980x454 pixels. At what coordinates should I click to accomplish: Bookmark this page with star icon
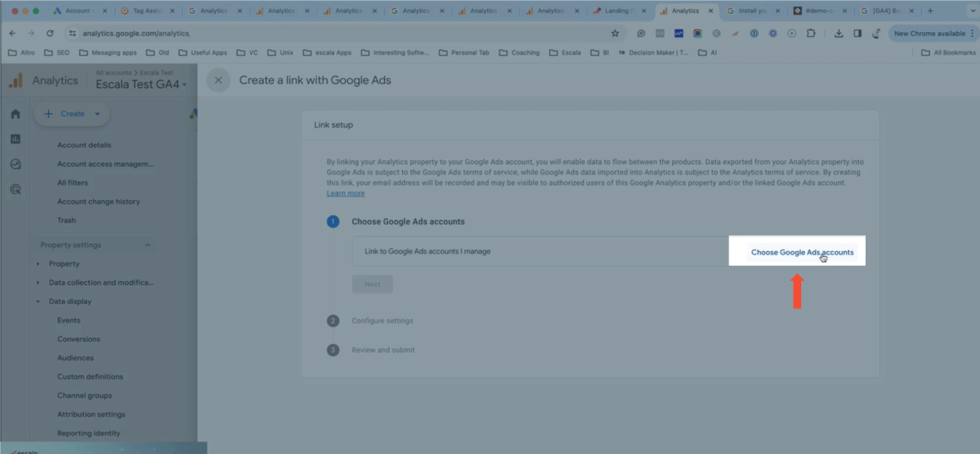coord(615,33)
